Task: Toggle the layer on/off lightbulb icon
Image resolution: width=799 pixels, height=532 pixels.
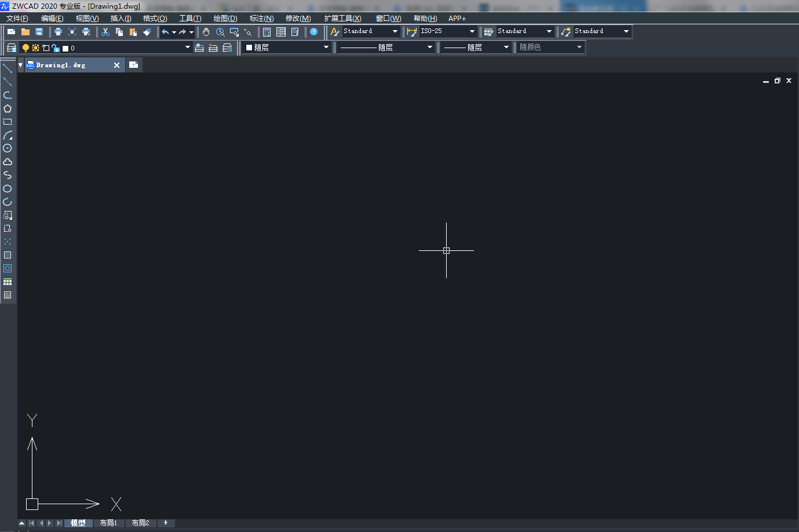Action: [25, 48]
